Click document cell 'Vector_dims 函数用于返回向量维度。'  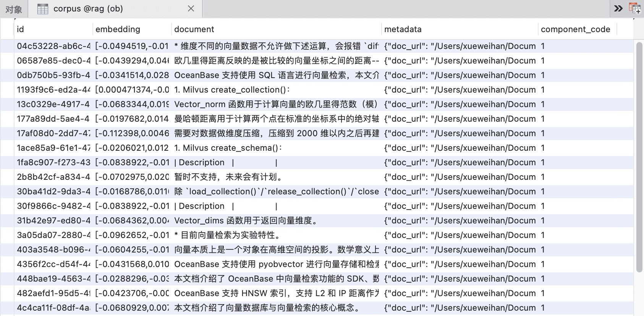click(277, 220)
